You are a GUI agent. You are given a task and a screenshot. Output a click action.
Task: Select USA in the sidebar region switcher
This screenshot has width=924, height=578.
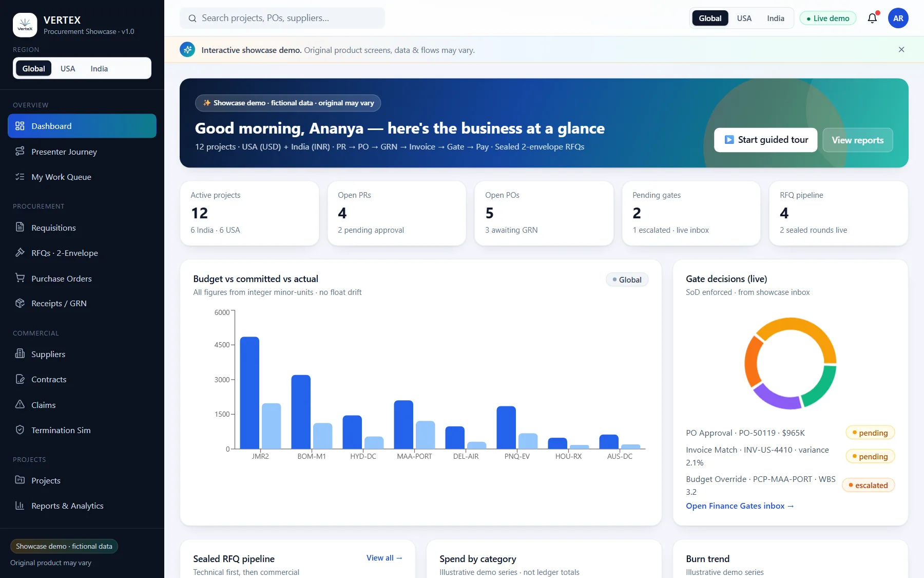coord(68,68)
